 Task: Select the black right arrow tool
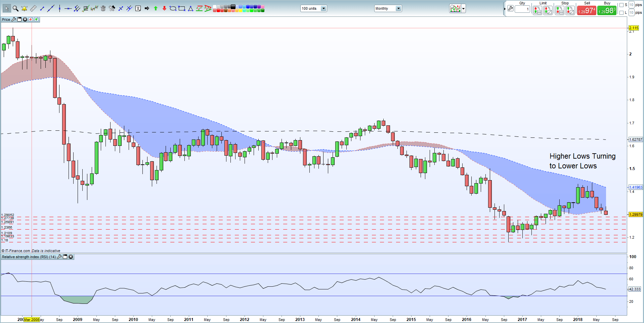(147, 8)
